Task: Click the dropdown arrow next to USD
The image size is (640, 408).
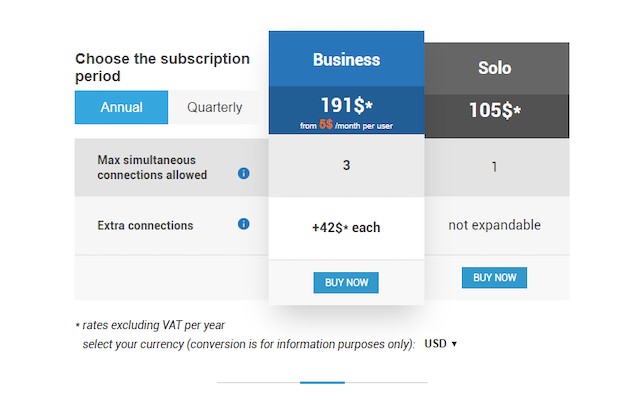Action: [454, 344]
